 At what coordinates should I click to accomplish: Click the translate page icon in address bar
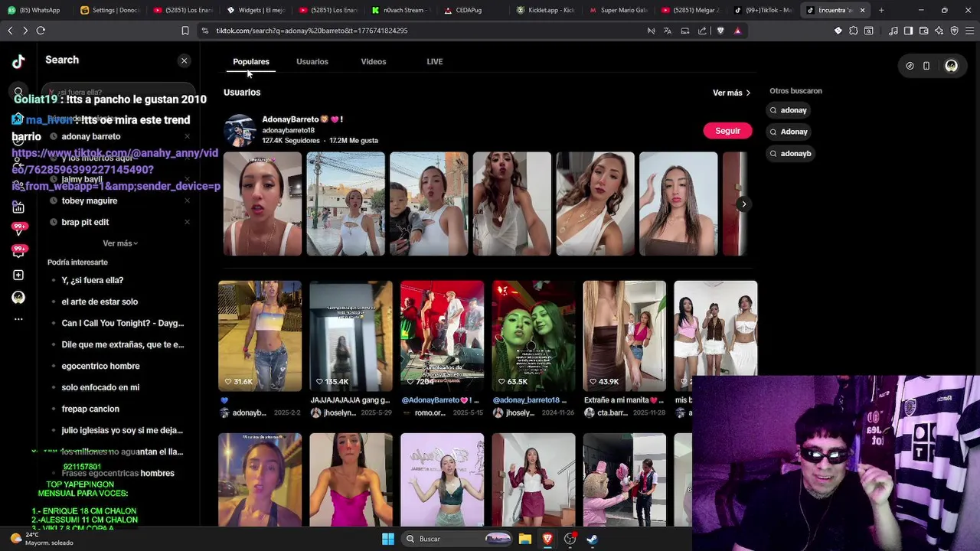tap(668, 31)
